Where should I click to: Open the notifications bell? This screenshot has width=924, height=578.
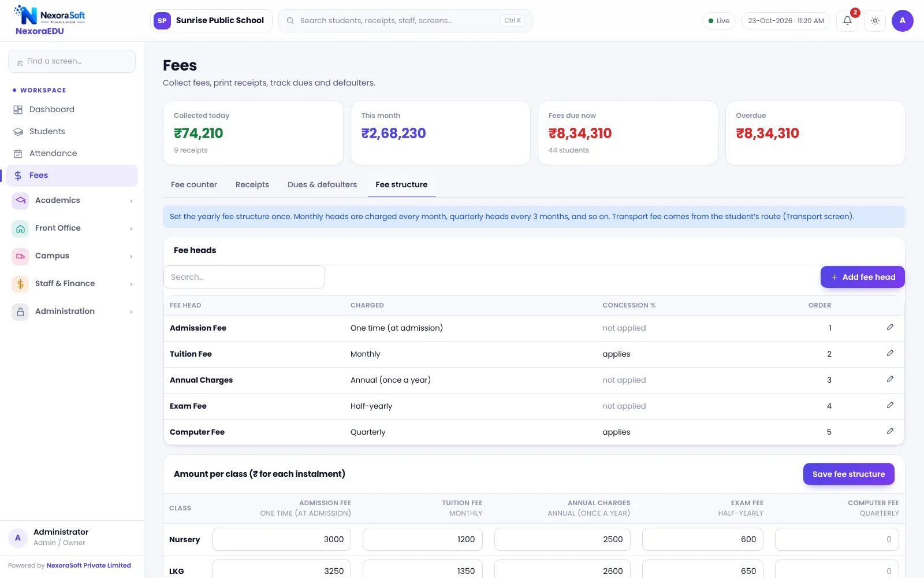[x=847, y=21]
